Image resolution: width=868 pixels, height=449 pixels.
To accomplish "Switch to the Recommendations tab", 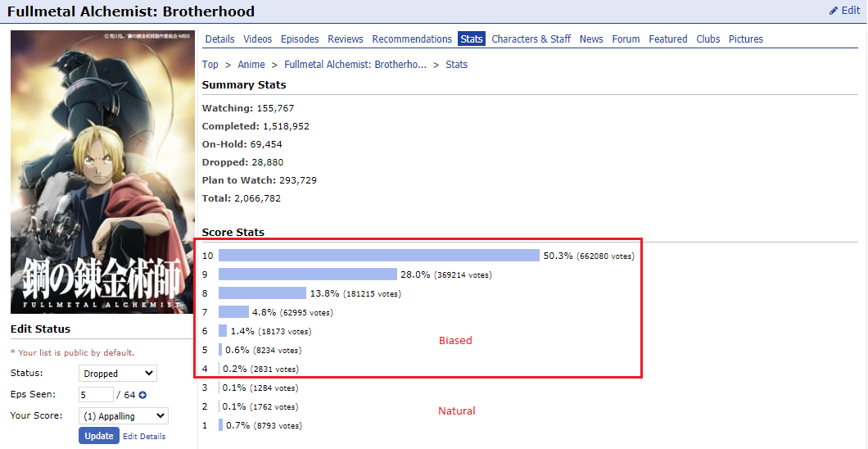I will point(412,39).
